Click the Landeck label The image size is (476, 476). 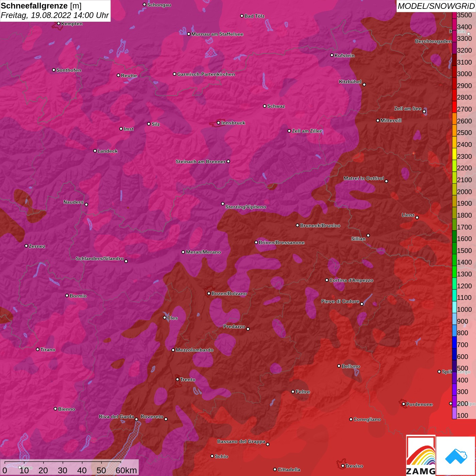tap(107, 151)
